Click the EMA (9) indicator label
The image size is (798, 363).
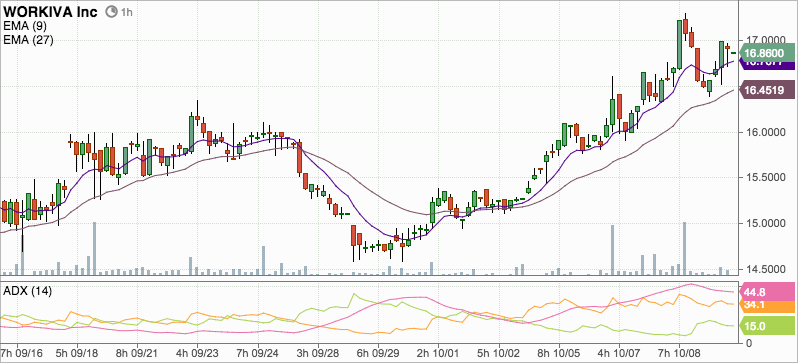(24, 25)
